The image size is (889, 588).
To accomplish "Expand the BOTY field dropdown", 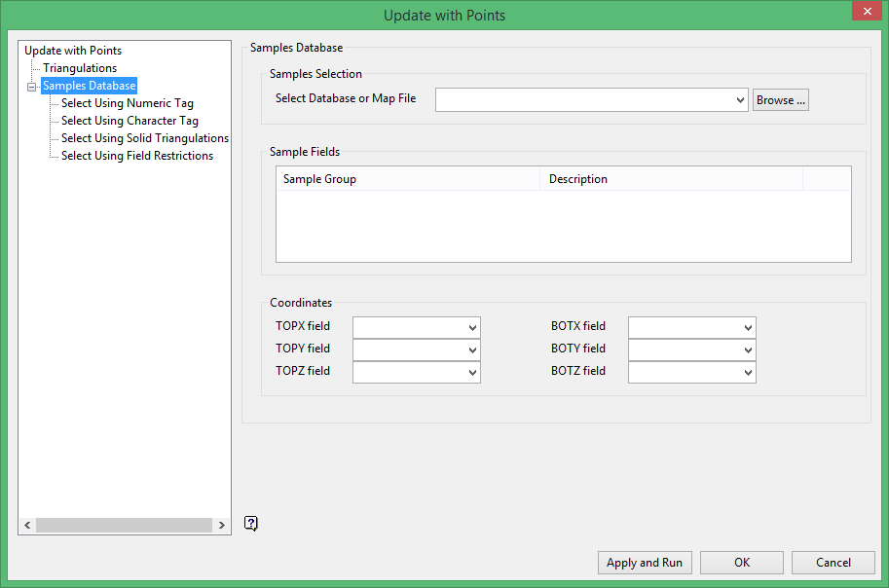I will coord(748,349).
